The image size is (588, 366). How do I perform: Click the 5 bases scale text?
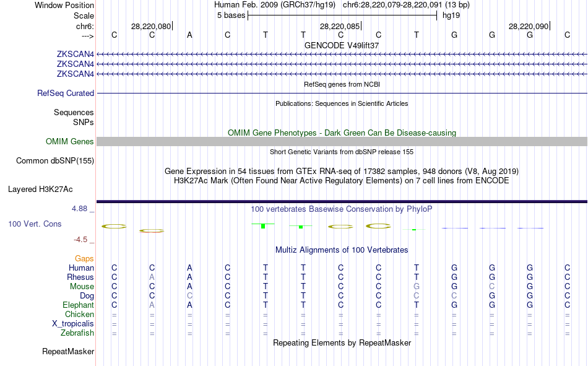pos(231,15)
